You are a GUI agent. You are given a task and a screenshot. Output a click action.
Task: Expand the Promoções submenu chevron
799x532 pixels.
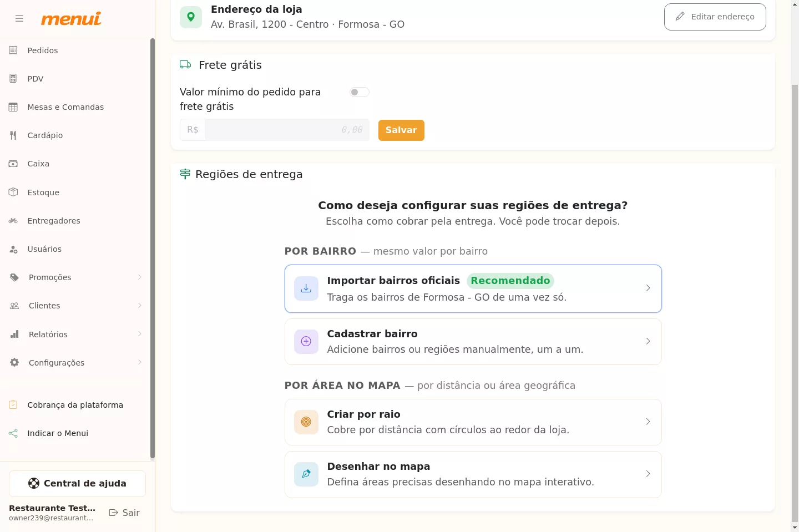[140, 277]
